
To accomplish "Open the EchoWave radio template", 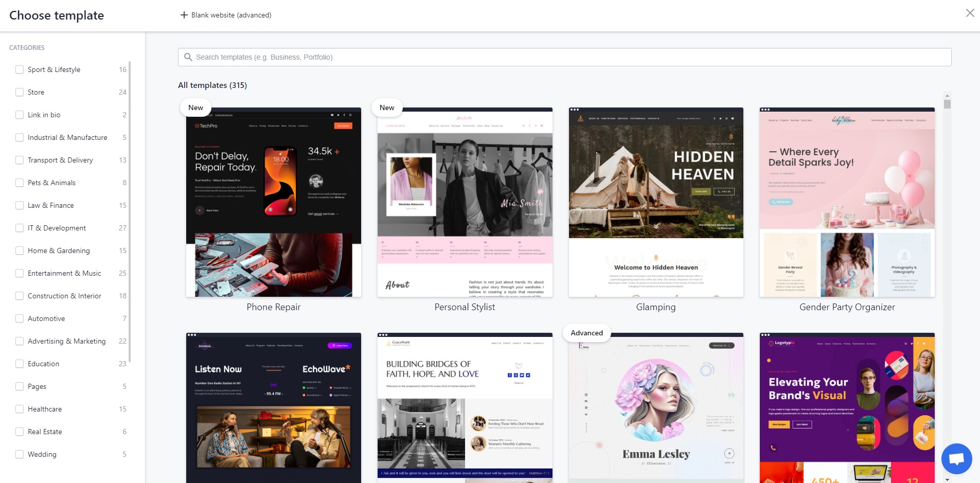I will click(274, 408).
